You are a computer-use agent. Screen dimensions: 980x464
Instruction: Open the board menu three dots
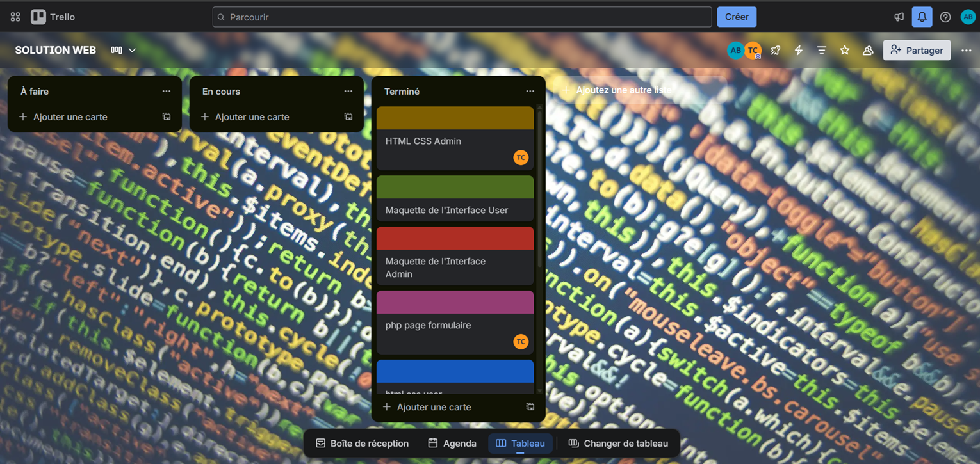point(967,50)
